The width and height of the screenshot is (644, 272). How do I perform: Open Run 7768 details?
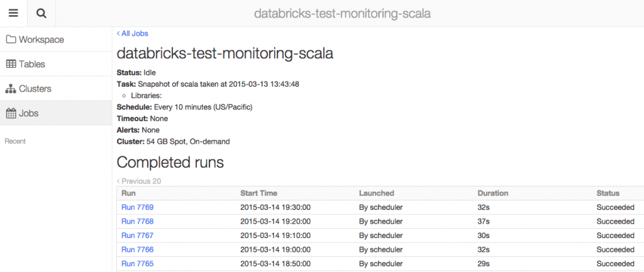tap(137, 221)
